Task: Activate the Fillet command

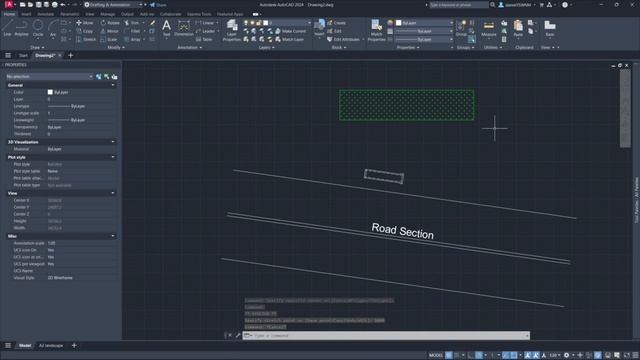Action: tap(132, 31)
